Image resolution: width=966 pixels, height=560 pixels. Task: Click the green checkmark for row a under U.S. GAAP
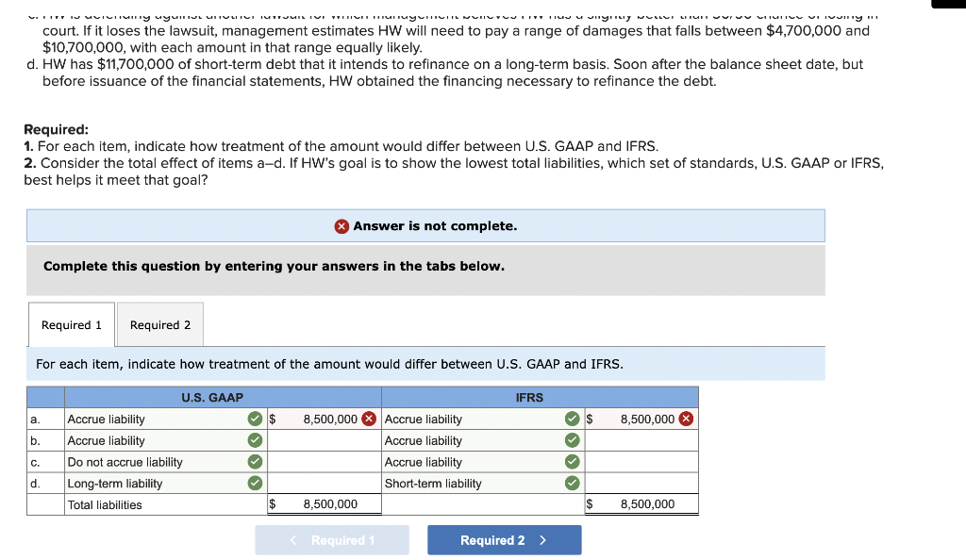pyautogui.click(x=253, y=419)
